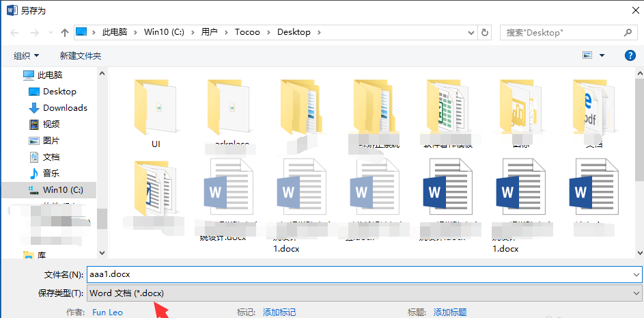Click the 文件名 input containing aaa1.docx
Image resolution: width=644 pixels, height=318 pixels.
coord(359,274)
